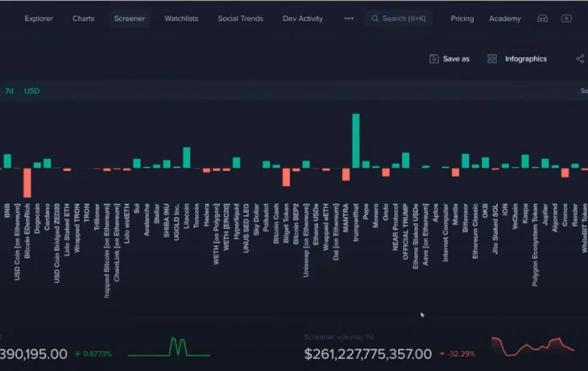Click the Sky Dollar axis label
Screen dimensions: 588x371
[256, 219]
